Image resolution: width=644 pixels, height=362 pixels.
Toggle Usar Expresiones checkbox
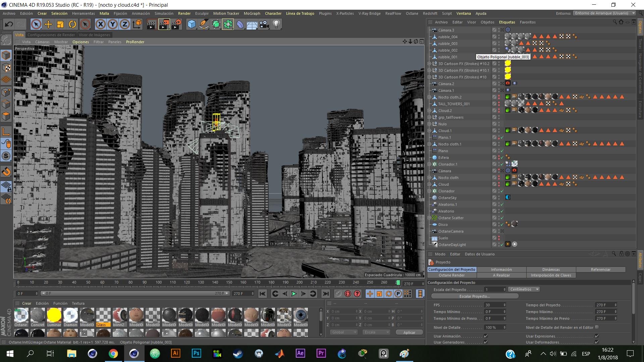click(x=597, y=336)
